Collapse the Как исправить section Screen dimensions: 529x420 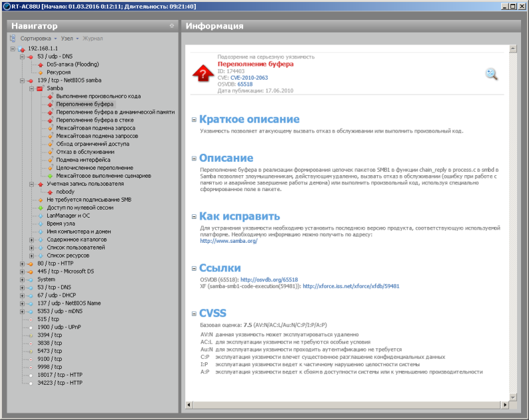click(194, 216)
